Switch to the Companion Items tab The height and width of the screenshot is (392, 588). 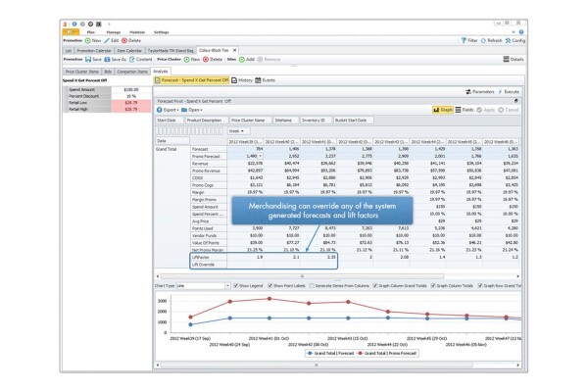[132, 72]
